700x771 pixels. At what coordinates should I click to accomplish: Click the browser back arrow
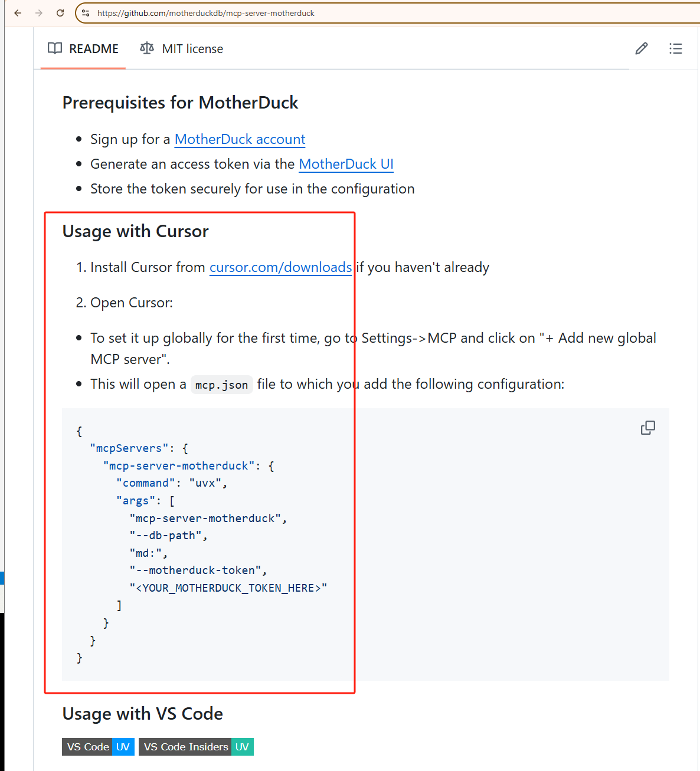pos(18,13)
